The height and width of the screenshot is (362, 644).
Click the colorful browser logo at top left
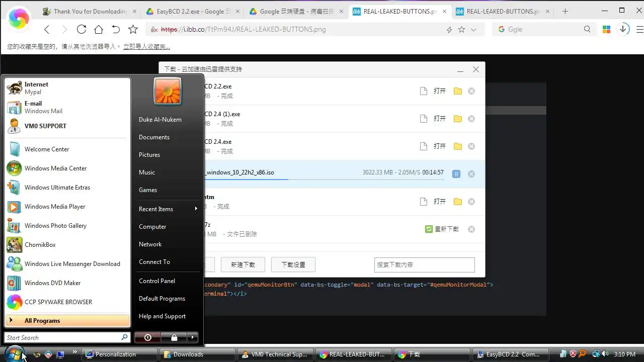coord(19,18)
